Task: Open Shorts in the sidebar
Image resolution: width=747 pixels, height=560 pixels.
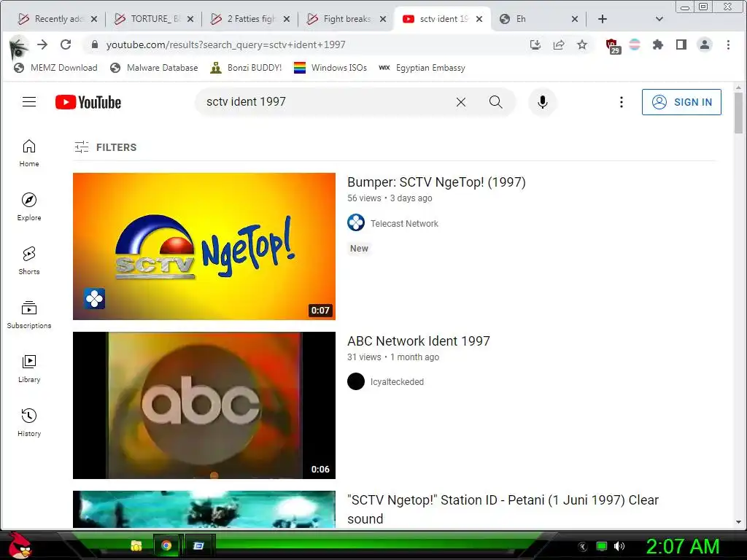Action: (29, 260)
